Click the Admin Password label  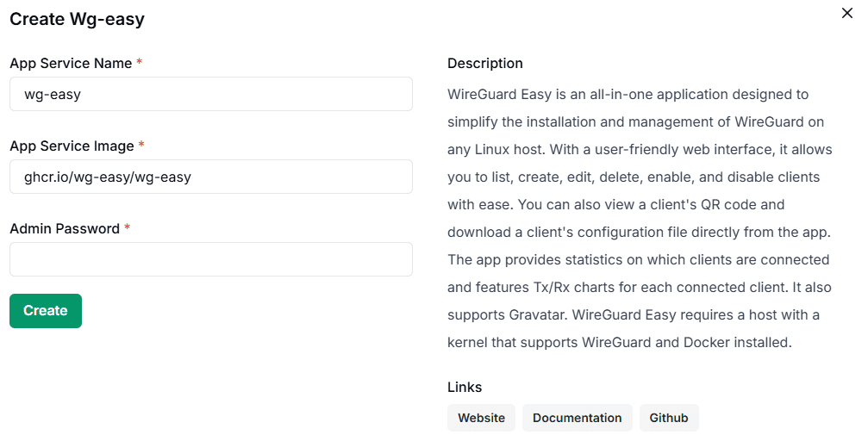coord(65,228)
